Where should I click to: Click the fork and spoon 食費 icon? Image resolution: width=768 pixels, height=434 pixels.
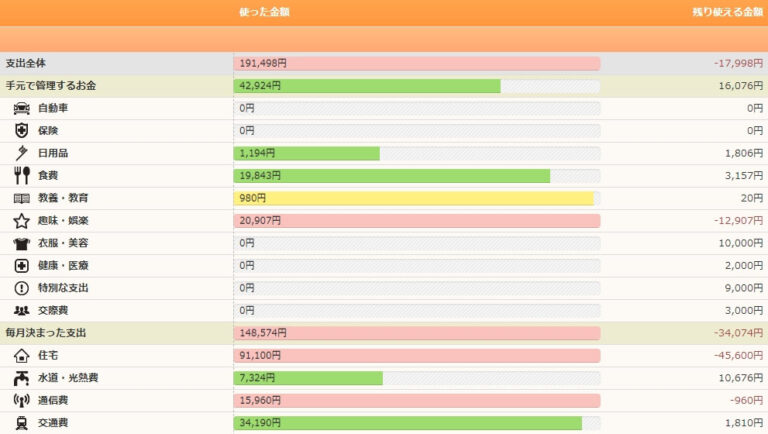pyautogui.click(x=22, y=175)
